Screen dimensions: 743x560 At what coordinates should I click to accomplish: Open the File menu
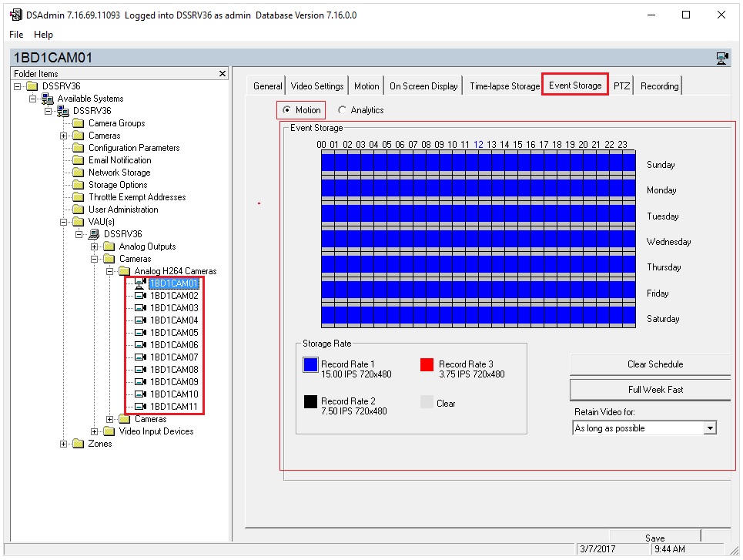click(x=15, y=34)
